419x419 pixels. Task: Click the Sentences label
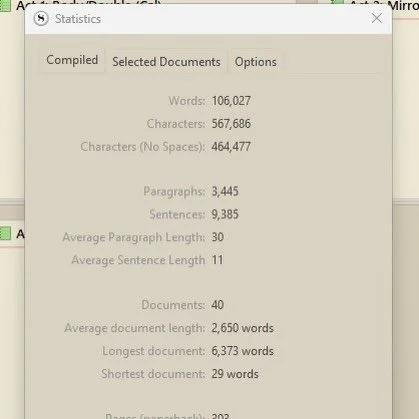pos(177,214)
